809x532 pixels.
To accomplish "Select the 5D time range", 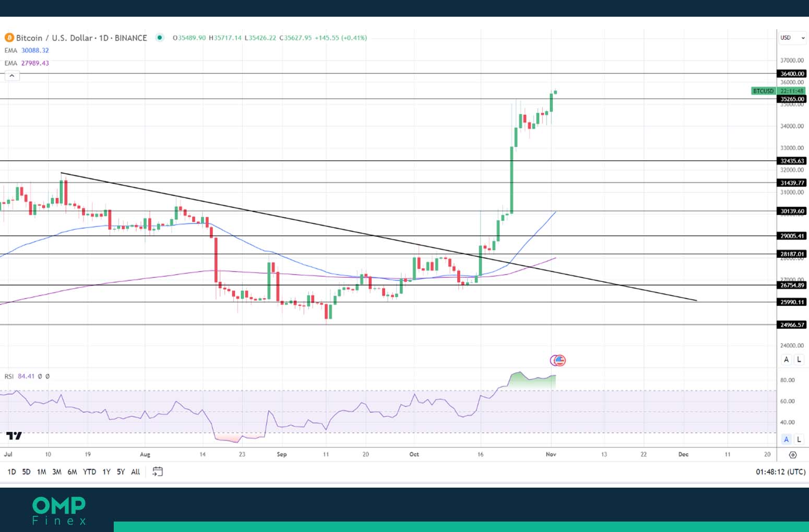I will 26,471.
